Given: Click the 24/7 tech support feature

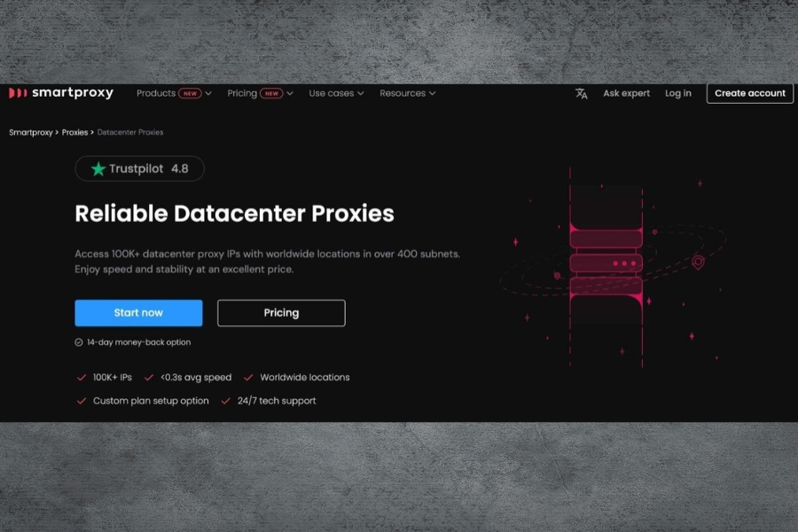Looking at the screenshot, I should pos(277,401).
